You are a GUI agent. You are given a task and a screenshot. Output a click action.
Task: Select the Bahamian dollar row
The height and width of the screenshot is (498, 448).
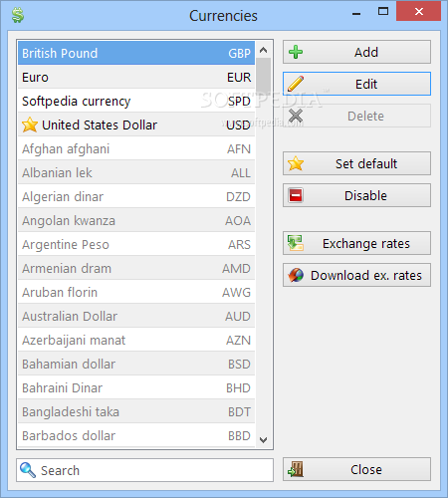coord(136,364)
